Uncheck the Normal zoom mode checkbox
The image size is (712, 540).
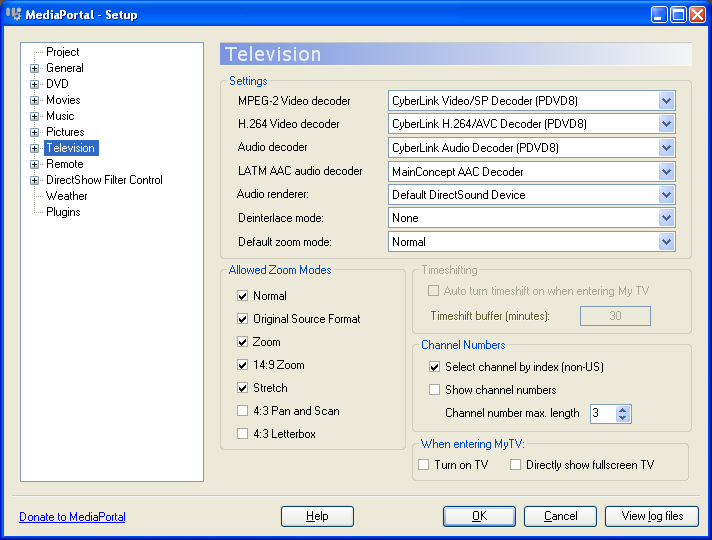242,296
